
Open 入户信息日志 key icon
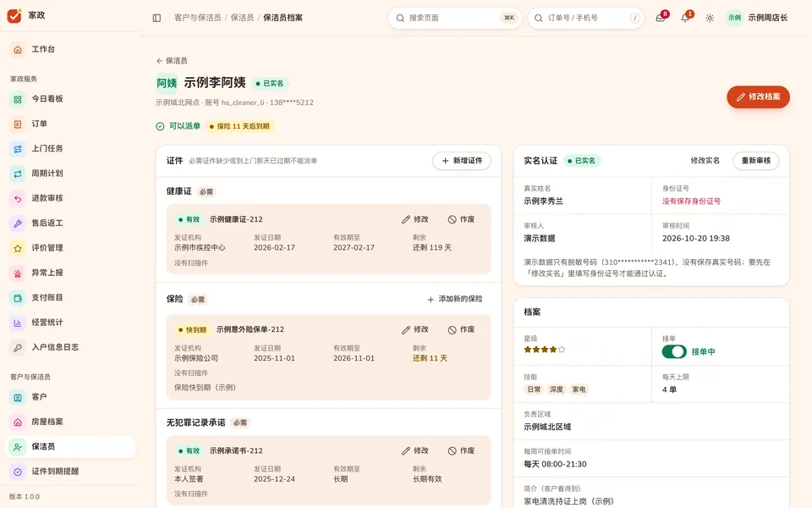(18, 348)
